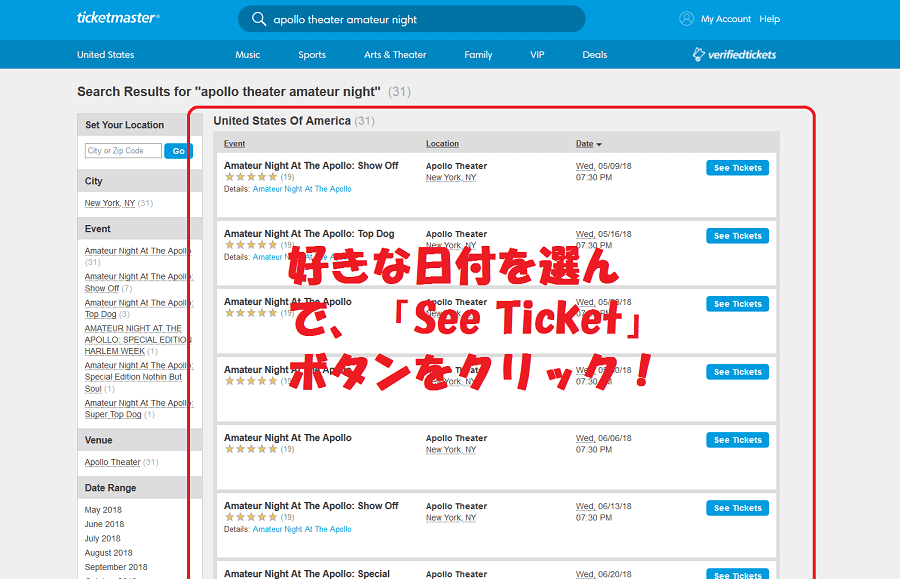Open the Arts & Theater menu
This screenshot has width=900, height=579.
click(x=395, y=55)
